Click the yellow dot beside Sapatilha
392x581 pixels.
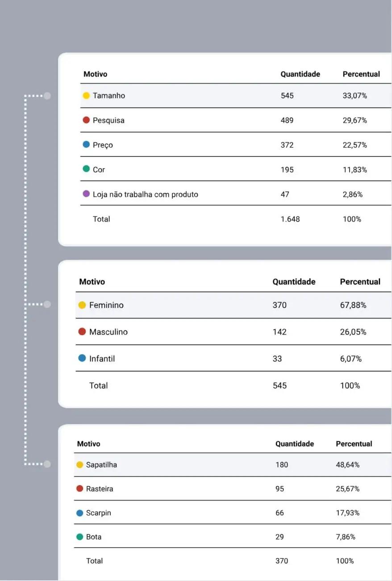coord(80,465)
